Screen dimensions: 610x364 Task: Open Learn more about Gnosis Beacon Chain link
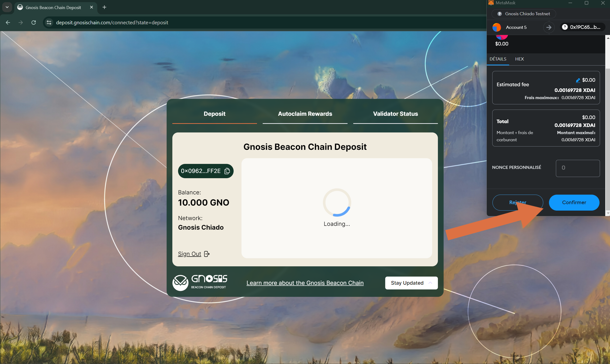305,283
